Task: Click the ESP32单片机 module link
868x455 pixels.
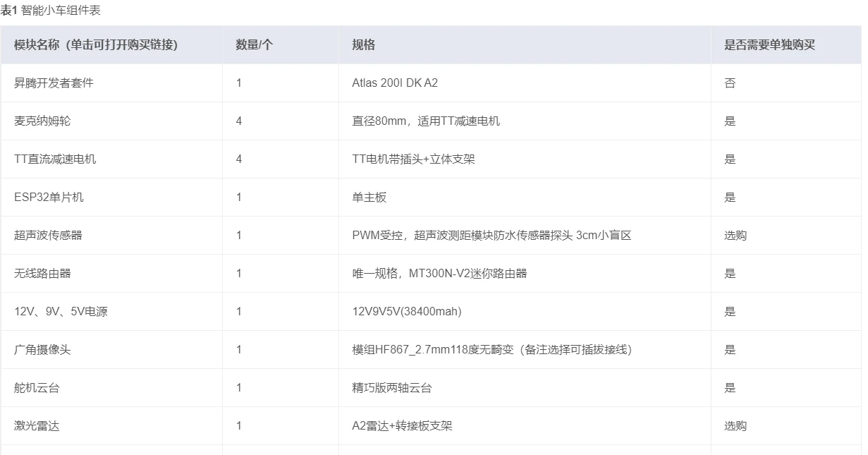Action: pyautogui.click(x=49, y=198)
